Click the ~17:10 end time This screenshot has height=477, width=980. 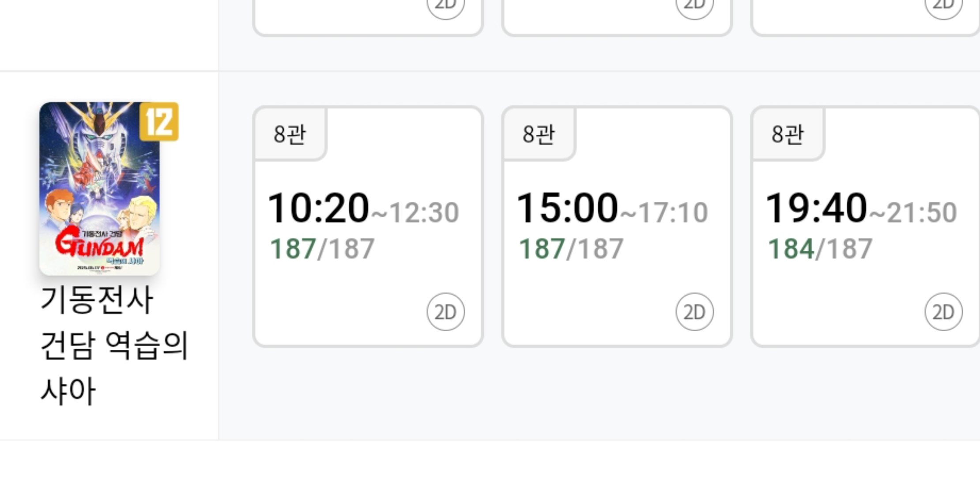(x=665, y=213)
